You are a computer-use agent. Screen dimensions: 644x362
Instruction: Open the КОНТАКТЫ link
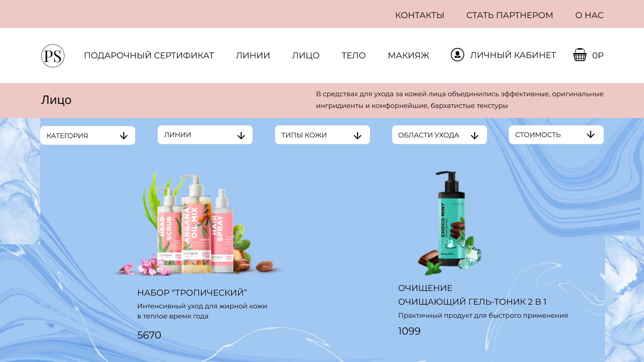pos(420,15)
